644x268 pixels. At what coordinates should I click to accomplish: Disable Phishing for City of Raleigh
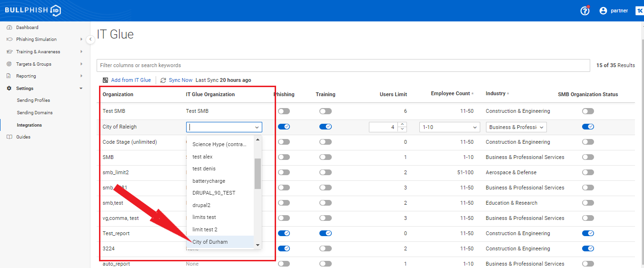click(x=284, y=127)
